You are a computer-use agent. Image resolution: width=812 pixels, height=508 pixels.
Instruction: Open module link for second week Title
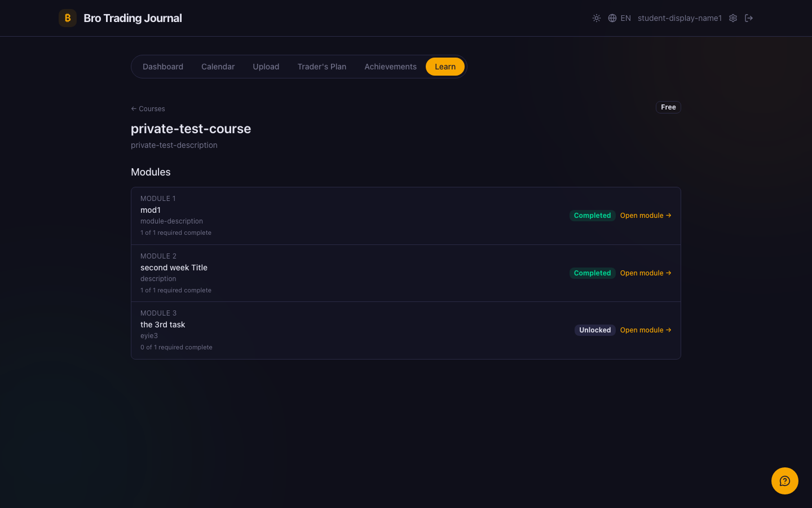click(646, 273)
